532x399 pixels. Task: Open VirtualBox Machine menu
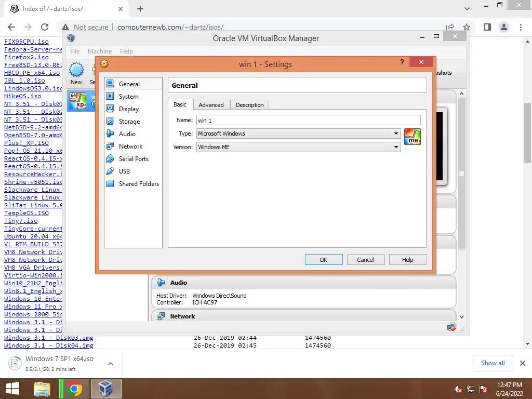point(100,51)
